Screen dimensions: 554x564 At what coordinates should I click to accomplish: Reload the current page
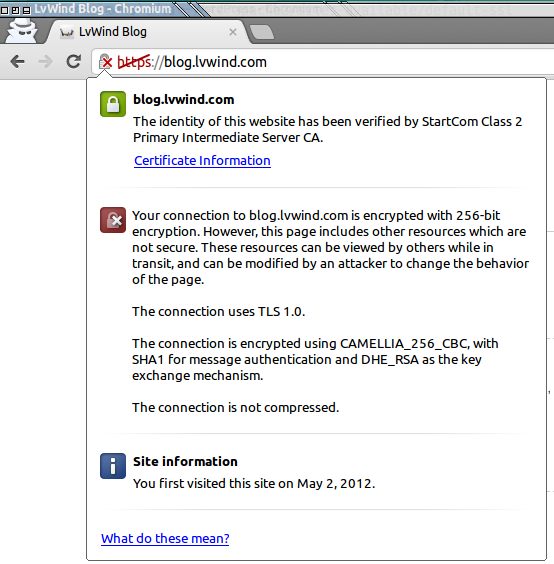tap(74, 62)
